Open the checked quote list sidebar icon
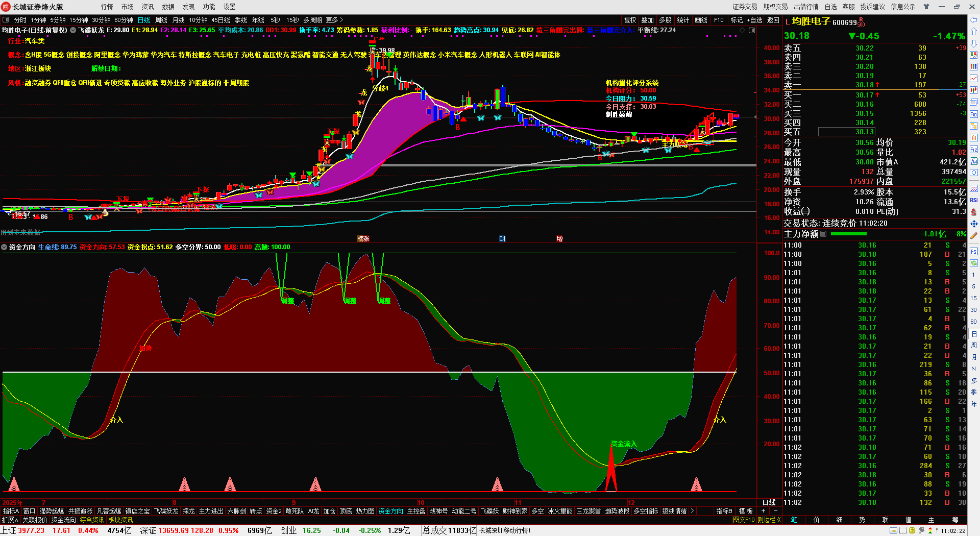Screen dimensions: 980x536 click(974, 55)
